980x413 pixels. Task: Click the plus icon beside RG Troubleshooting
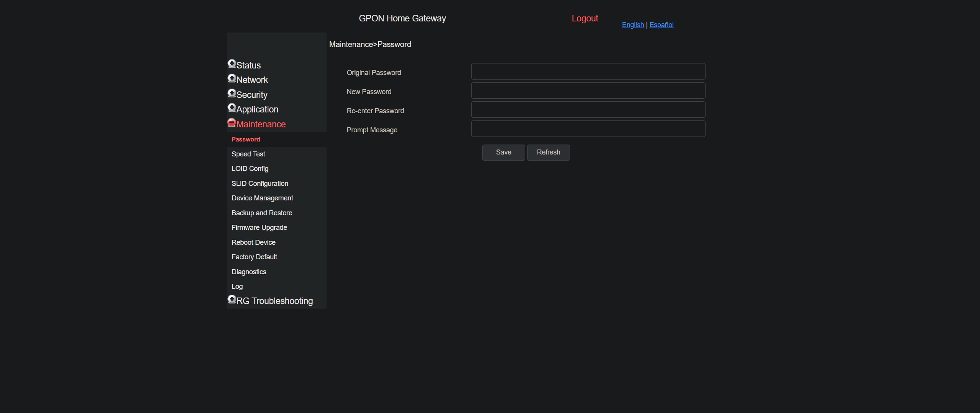232,299
